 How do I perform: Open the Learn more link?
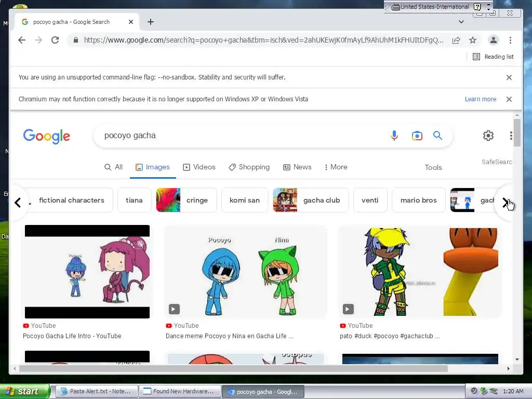tap(481, 99)
